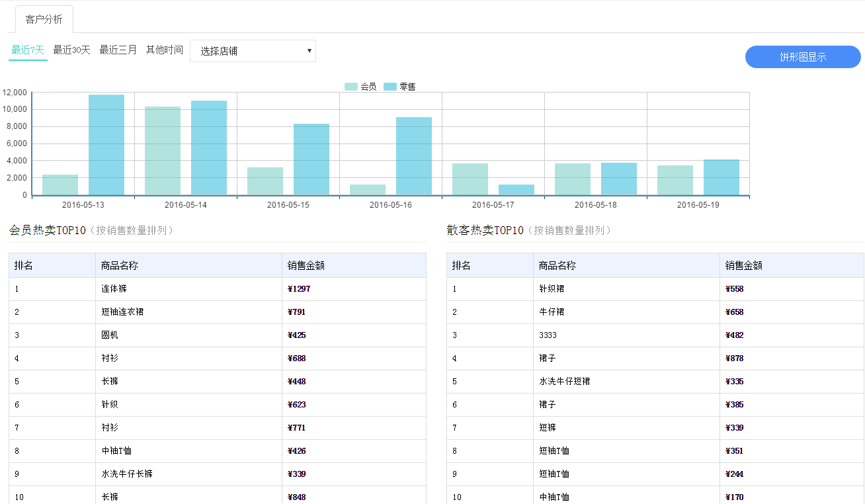Image resolution: width=865 pixels, height=504 pixels.
Task: Click the 12,000 y-axis value
Action: click(x=15, y=93)
